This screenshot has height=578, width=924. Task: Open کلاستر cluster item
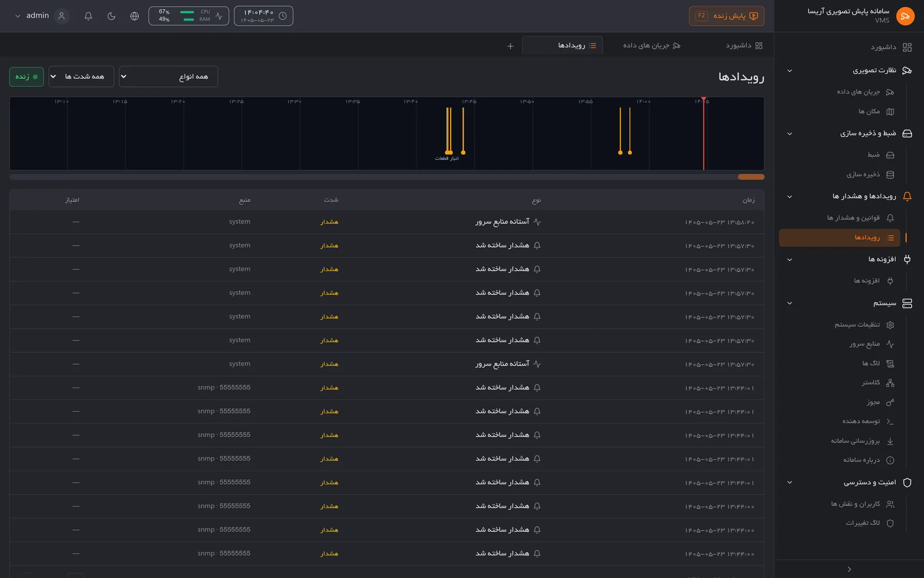[x=878, y=383]
